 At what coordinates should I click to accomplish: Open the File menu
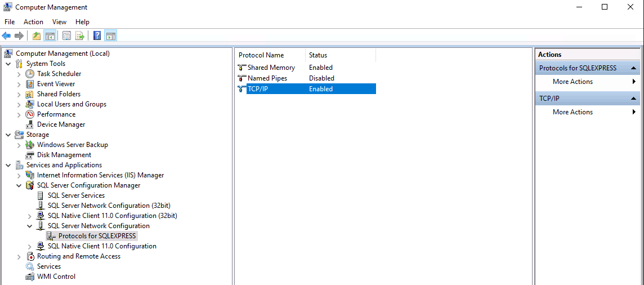point(10,22)
